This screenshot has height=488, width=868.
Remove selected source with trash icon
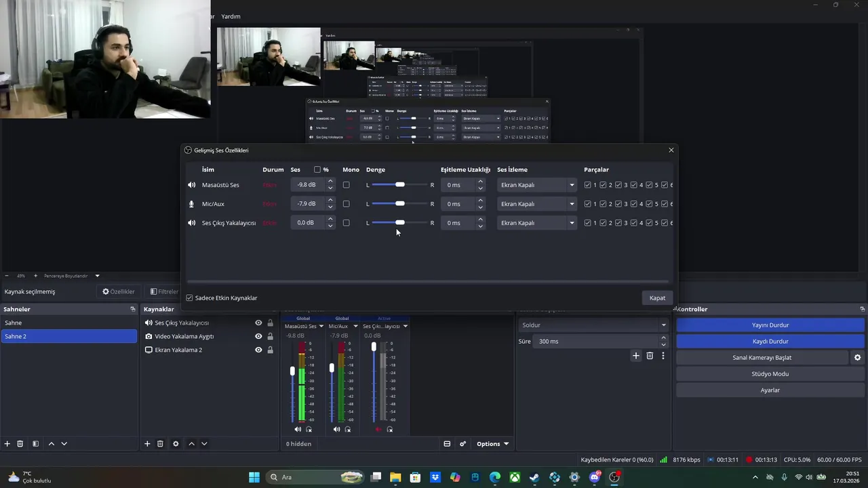coord(160,444)
